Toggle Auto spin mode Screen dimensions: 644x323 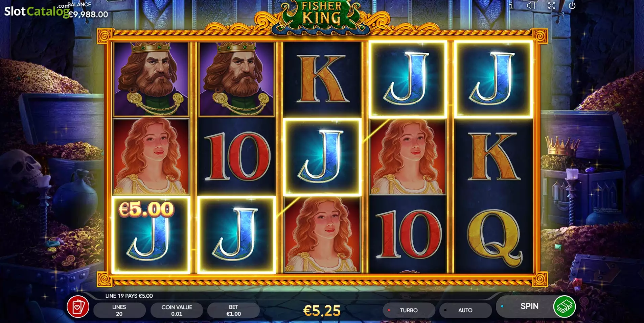pos(465,310)
